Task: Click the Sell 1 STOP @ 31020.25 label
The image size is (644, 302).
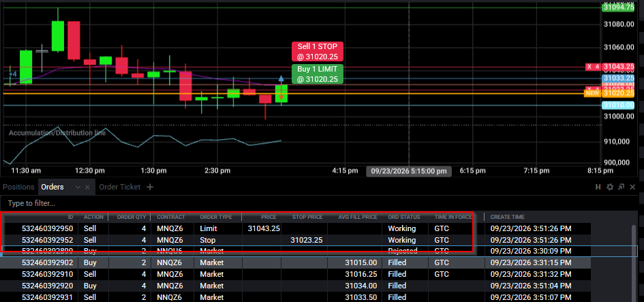Action: point(317,51)
